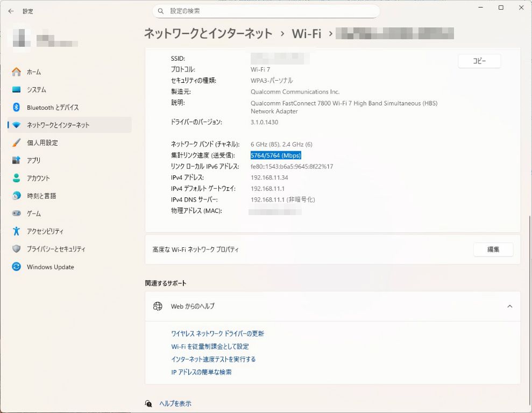Open the アプリ icon in sidebar
Image resolution: width=532 pixels, height=413 pixels.
[x=17, y=160]
